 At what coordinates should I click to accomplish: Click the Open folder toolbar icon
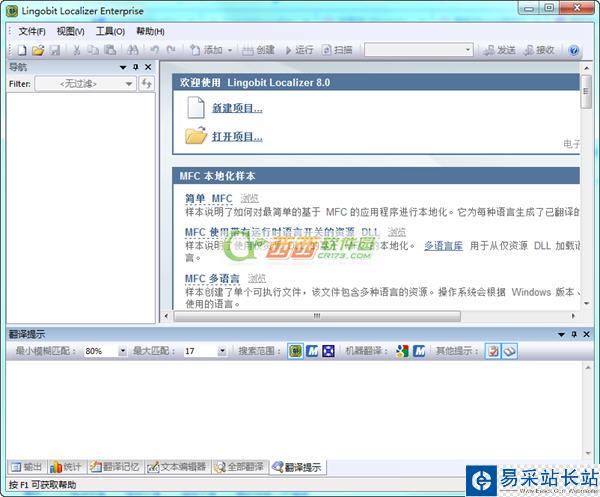point(38,50)
